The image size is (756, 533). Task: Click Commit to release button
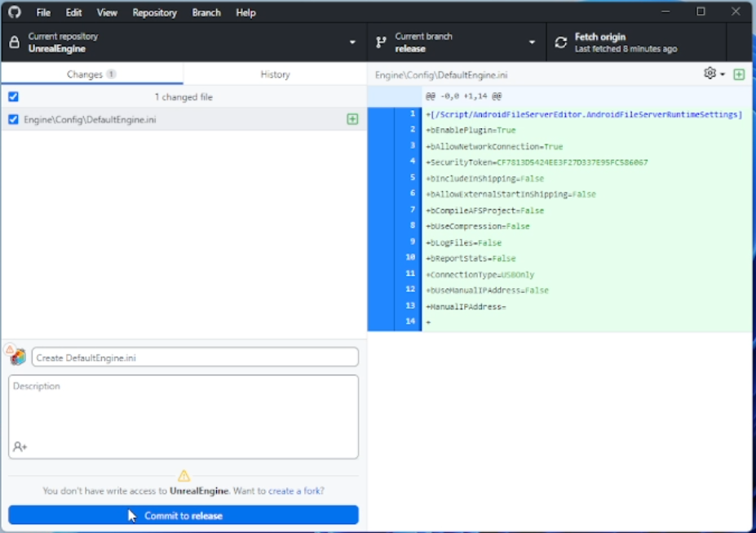(x=183, y=515)
